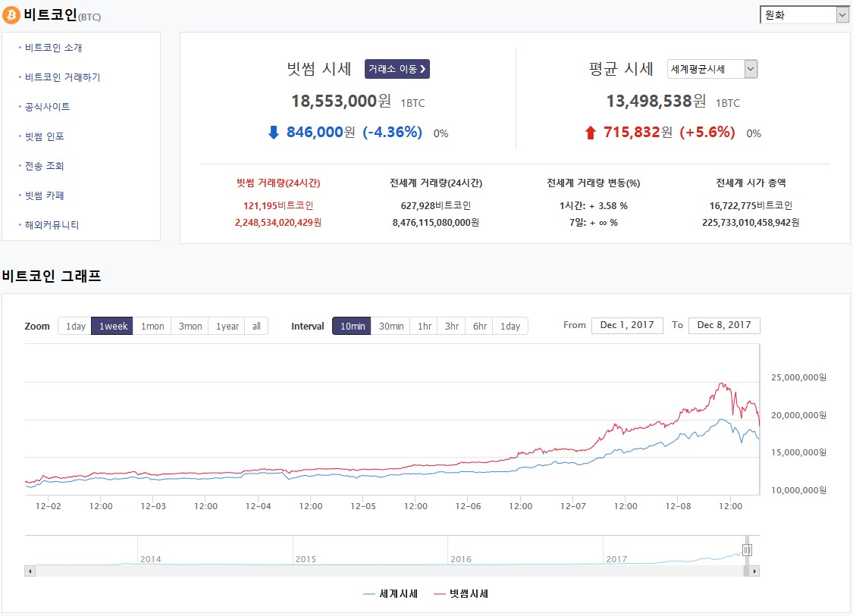Toggle 세계시세 blue line legend

391,594
